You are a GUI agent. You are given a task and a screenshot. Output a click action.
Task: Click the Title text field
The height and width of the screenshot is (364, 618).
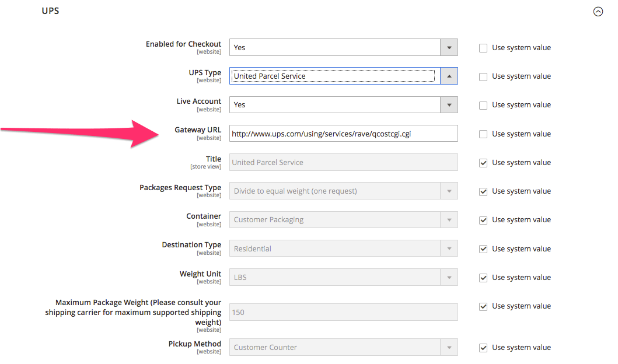click(x=343, y=162)
